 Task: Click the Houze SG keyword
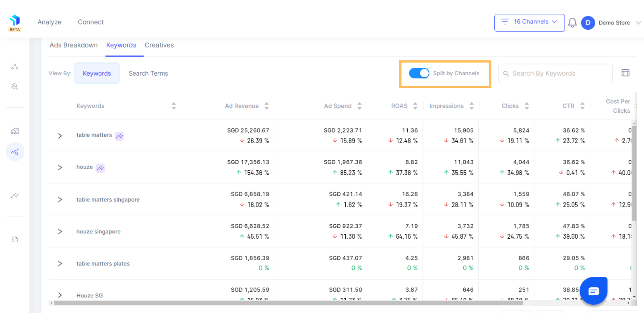click(x=90, y=295)
